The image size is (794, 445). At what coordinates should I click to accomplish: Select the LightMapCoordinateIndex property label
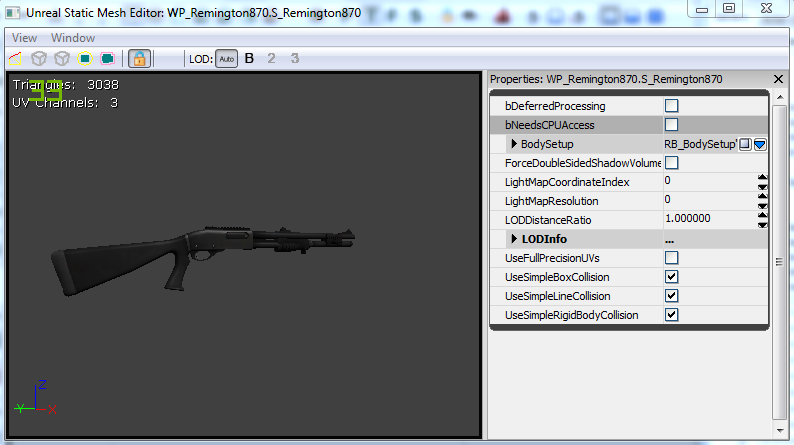[567, 182]
